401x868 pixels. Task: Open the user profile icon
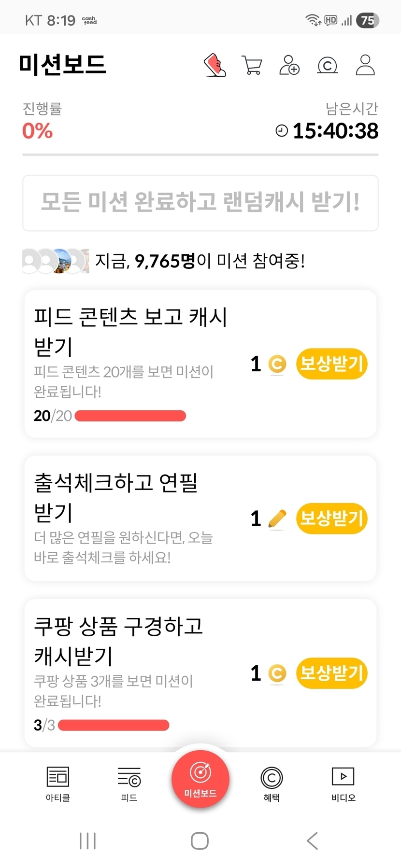[x=365, y=65]
